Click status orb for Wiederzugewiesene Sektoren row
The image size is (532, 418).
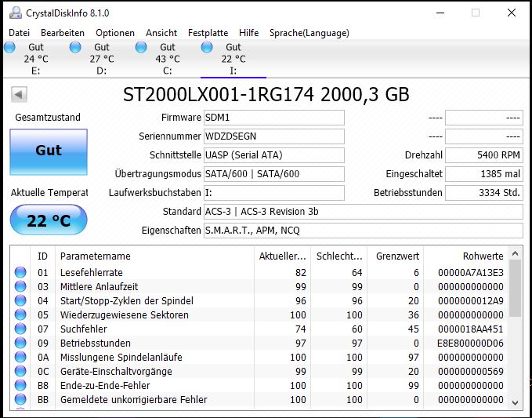pyautogui.click(x=20, y=314)
